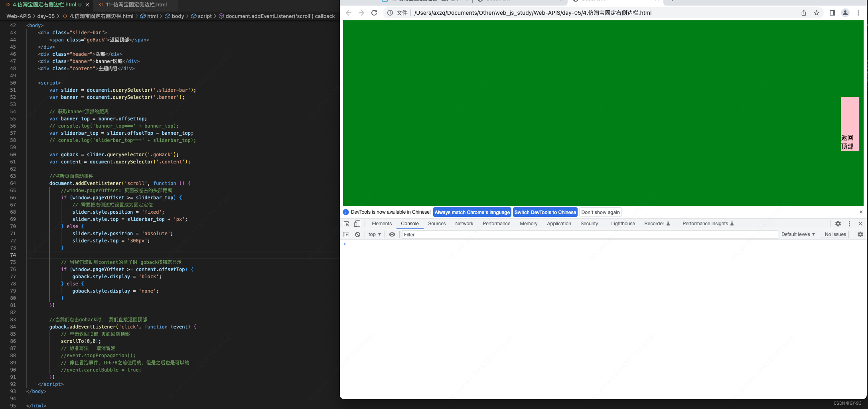Click the info icon in DevTools language notice
The height and width of the screenshot is (409, 868).
coord(346,212)
